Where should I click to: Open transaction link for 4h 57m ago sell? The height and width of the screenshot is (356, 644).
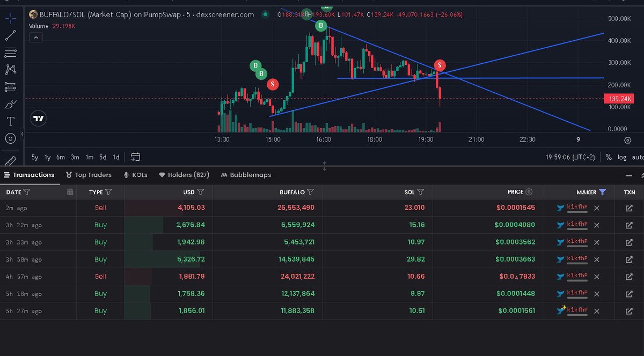629,276
